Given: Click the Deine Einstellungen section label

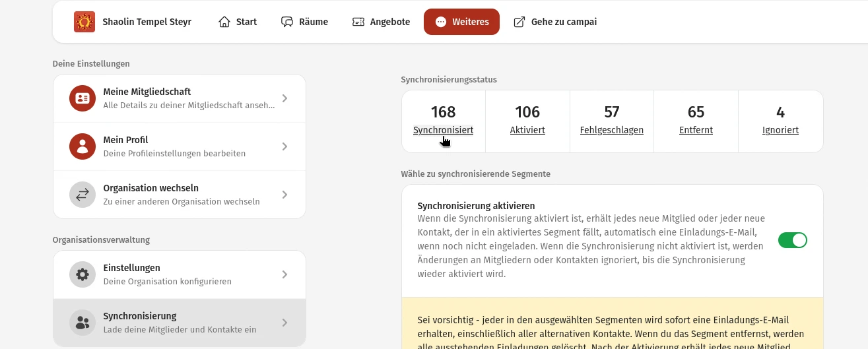Looking at the screenshot, I should tap(91, 64).
